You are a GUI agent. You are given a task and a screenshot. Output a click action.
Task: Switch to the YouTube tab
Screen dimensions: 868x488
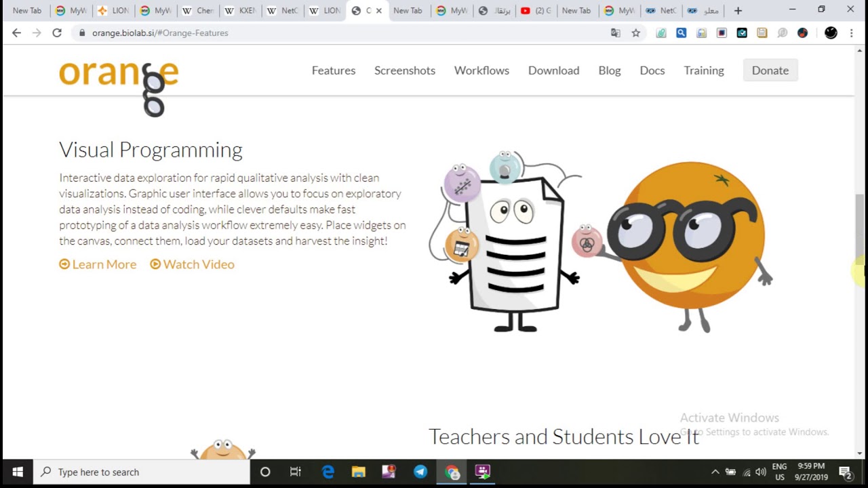[x=535, y=11]
